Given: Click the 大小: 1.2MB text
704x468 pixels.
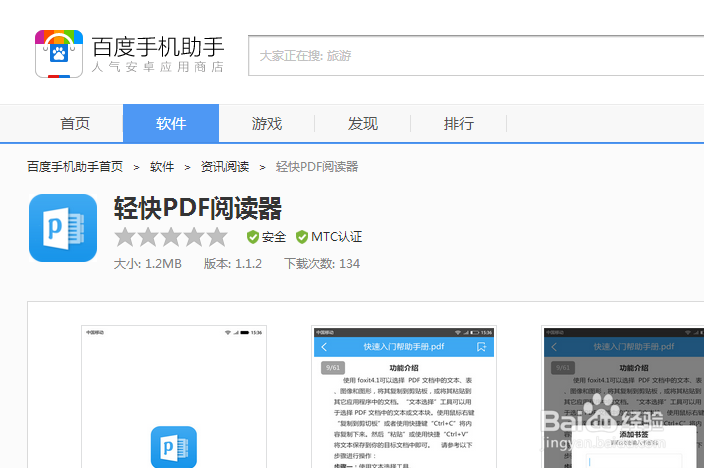Looking at the screenshot, I should tap(148, 264).
